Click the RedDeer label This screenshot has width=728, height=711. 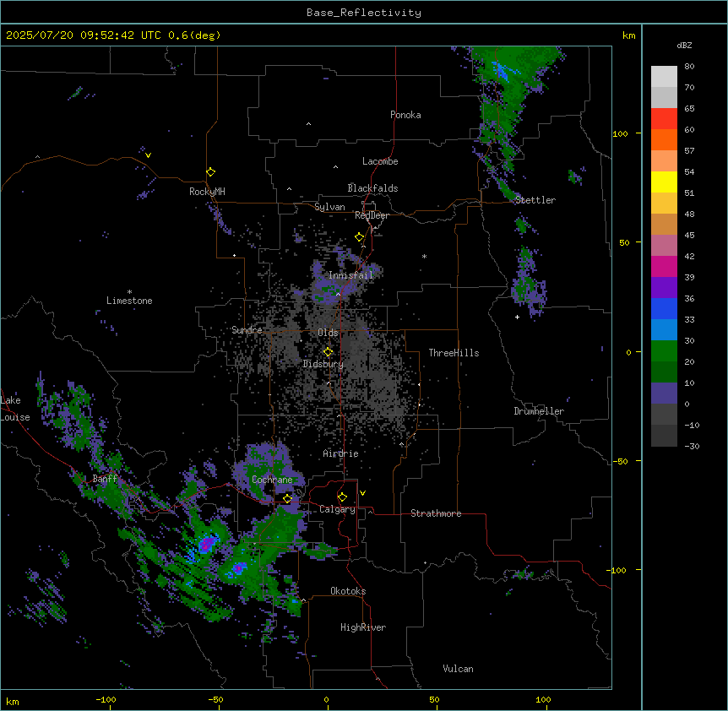(372, 215)
